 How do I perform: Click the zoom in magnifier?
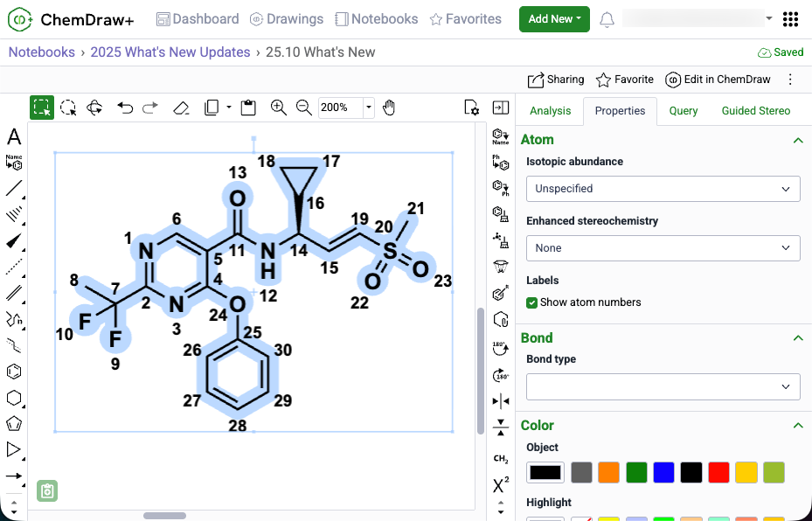(x=278, y=108)
